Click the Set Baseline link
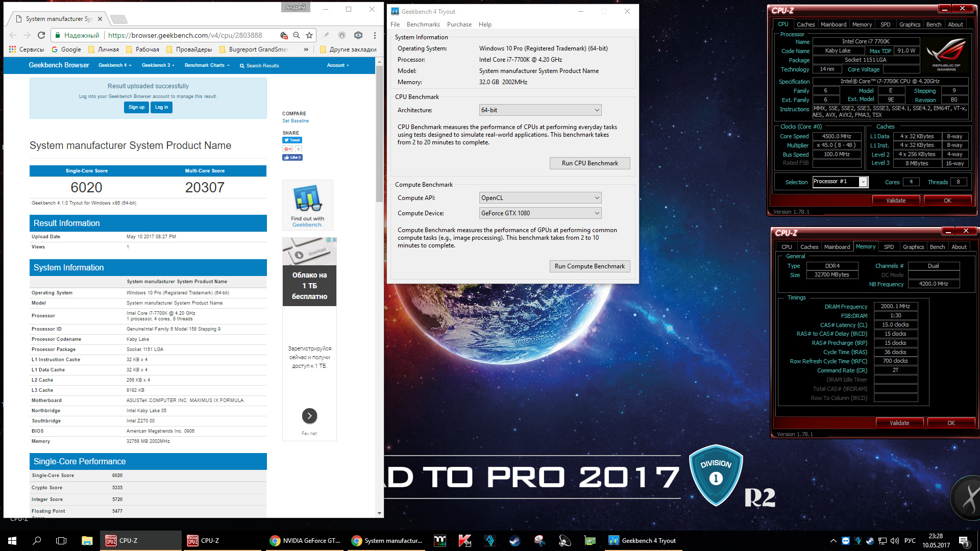Viewport: 980px width, 551px height. click(x=296, y=121)
